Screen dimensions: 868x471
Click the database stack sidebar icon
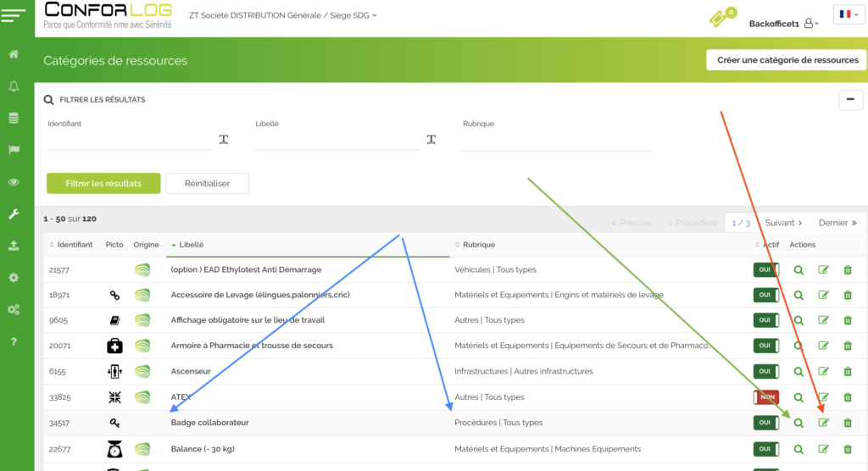point(14,118)
